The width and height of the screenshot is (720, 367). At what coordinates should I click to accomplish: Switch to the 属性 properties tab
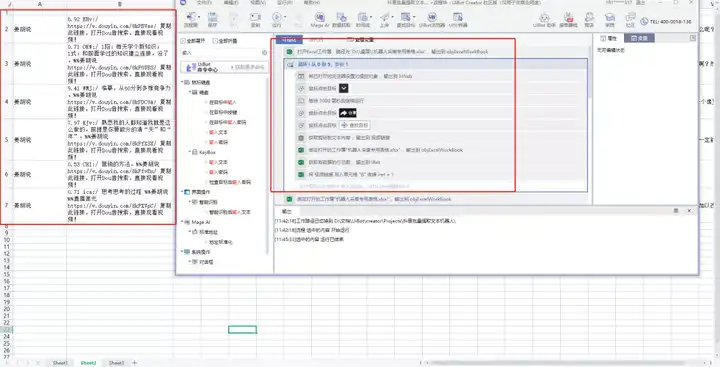point(609,38)
